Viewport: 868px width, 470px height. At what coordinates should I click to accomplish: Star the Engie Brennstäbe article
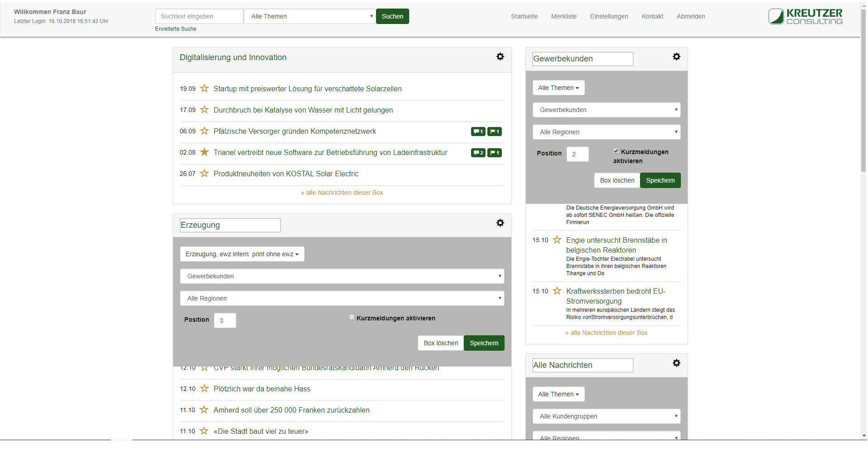tap(557, 240)
